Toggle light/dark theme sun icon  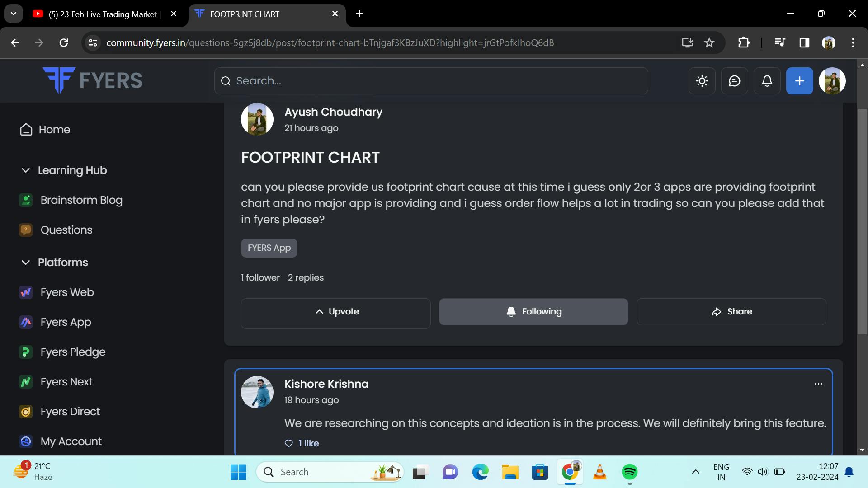click(x=702, y=81)
